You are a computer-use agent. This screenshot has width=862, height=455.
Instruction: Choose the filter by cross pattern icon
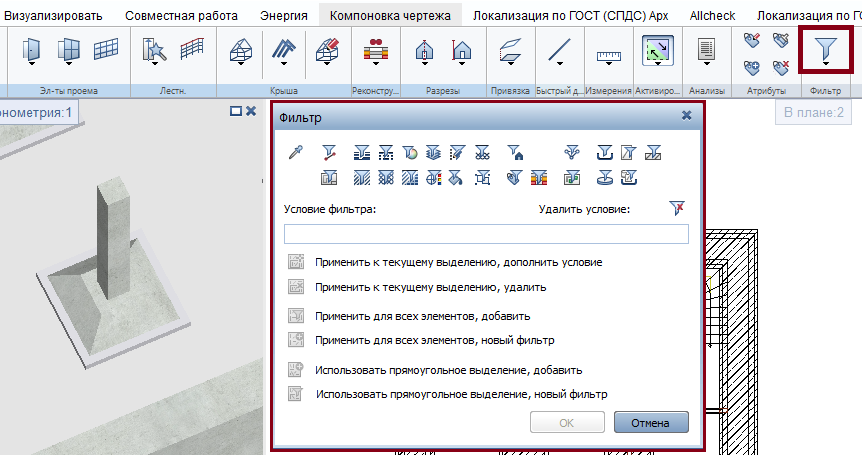[386, 177]
